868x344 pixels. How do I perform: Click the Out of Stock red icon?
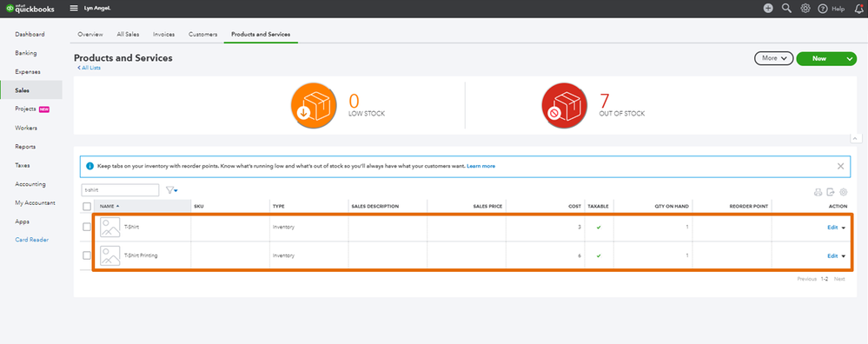coord(564,106)
